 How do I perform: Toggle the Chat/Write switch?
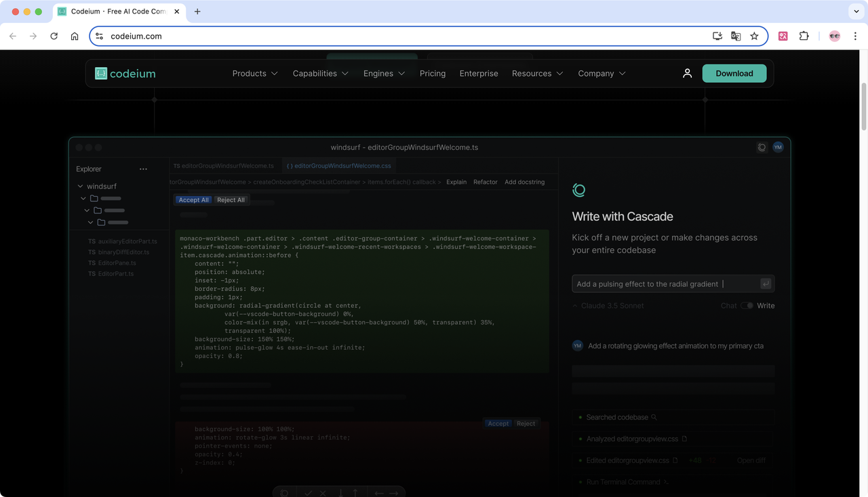[x=747, y=306]
